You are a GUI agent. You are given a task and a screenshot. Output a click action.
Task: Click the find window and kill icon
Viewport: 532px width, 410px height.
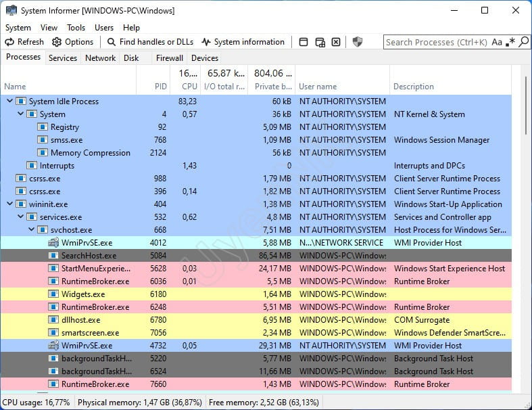pos(336,42)
